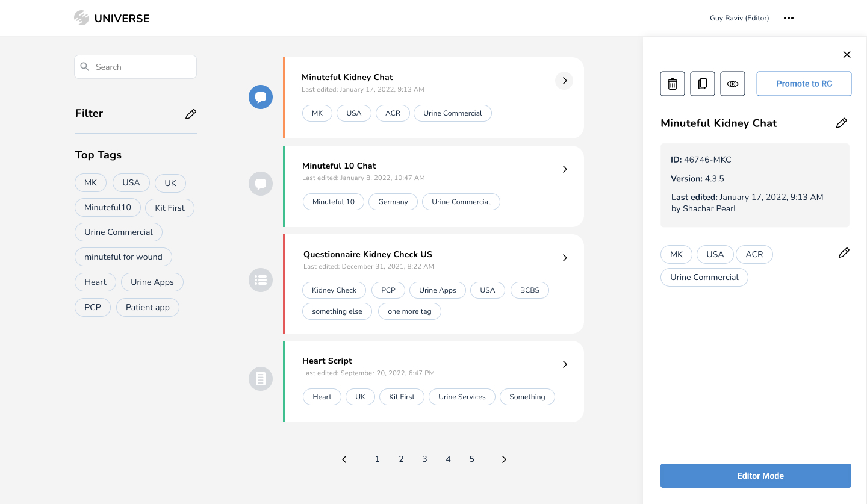Delete item using the trash icon
This screenshot has height=504, width=867.
click(x=673, y=84)
